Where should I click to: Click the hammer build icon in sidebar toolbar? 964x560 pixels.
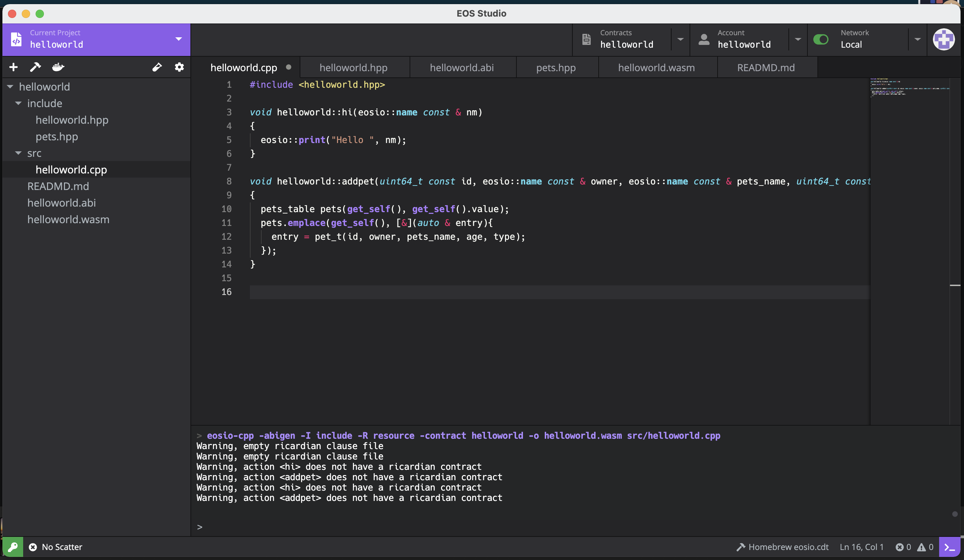(x=35, y=67)
